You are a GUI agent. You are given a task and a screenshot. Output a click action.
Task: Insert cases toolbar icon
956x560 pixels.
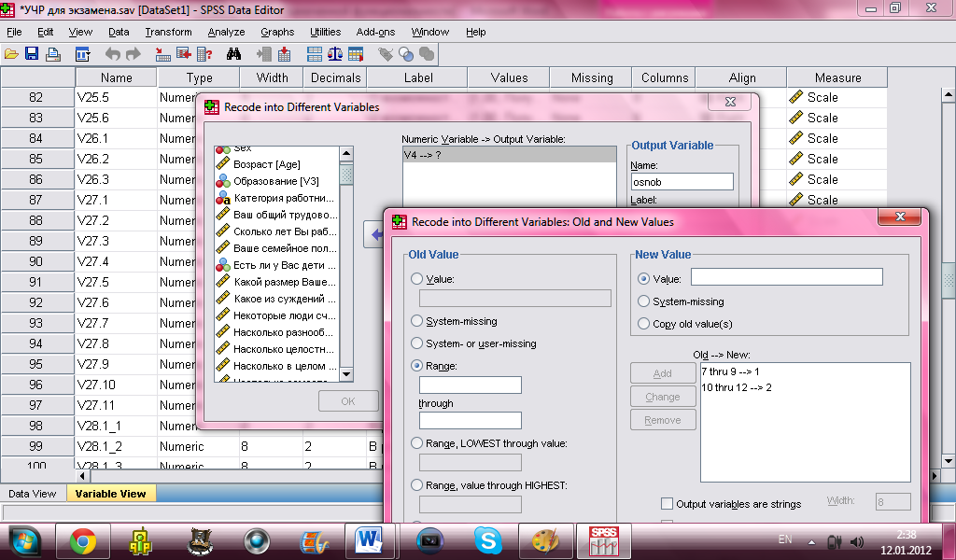coord(264,54)
